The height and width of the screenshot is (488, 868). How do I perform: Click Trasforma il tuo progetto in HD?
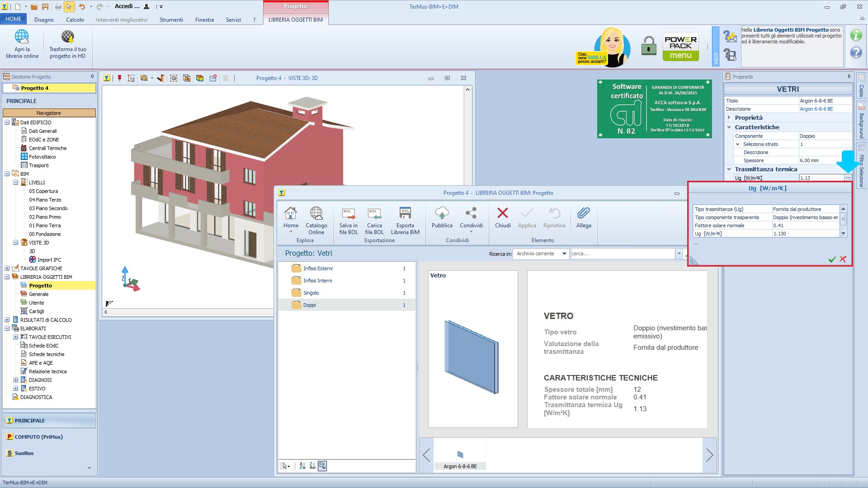67,37
